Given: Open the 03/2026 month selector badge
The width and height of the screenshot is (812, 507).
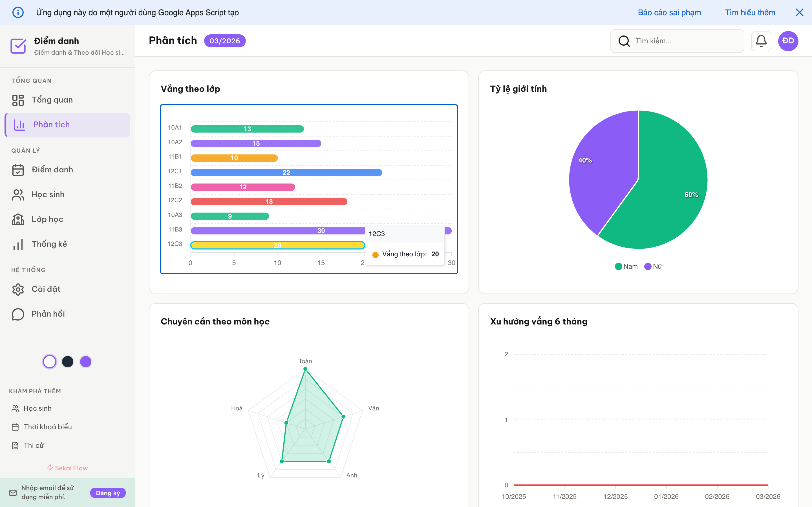Looking at the screenshot, I should (x=224, y=41).
